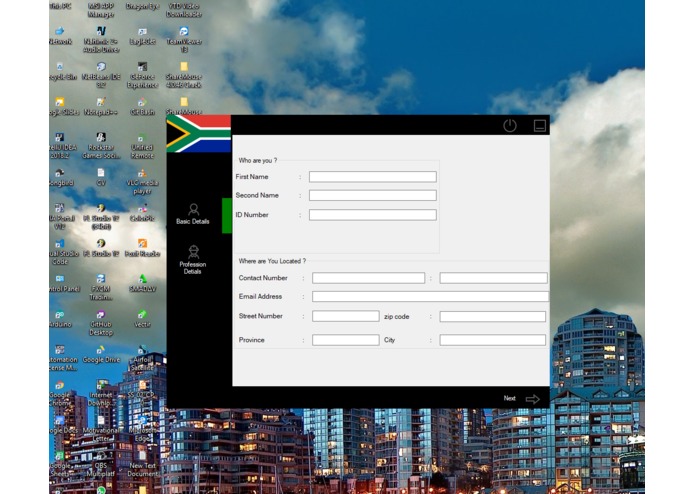Image resolution: width=695 pixels, height=494 pixels.
Task: Select the Unified Remote desktop icon
Action: tap(142, 146)
